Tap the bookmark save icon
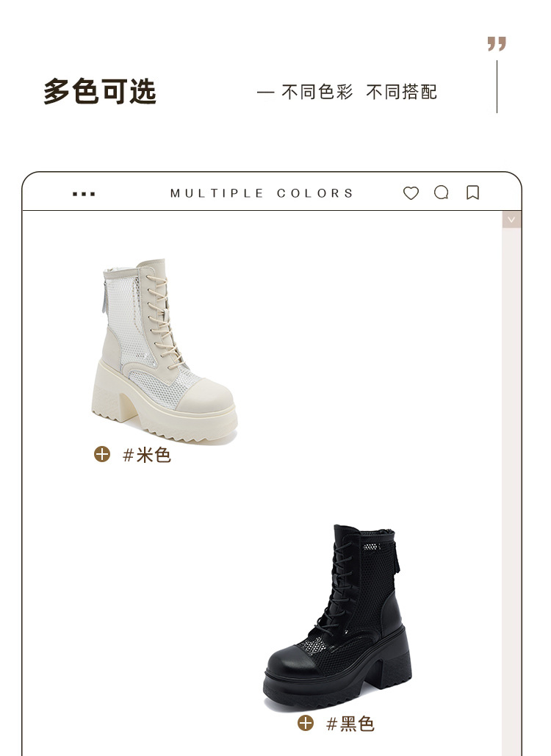 (473, 192)
